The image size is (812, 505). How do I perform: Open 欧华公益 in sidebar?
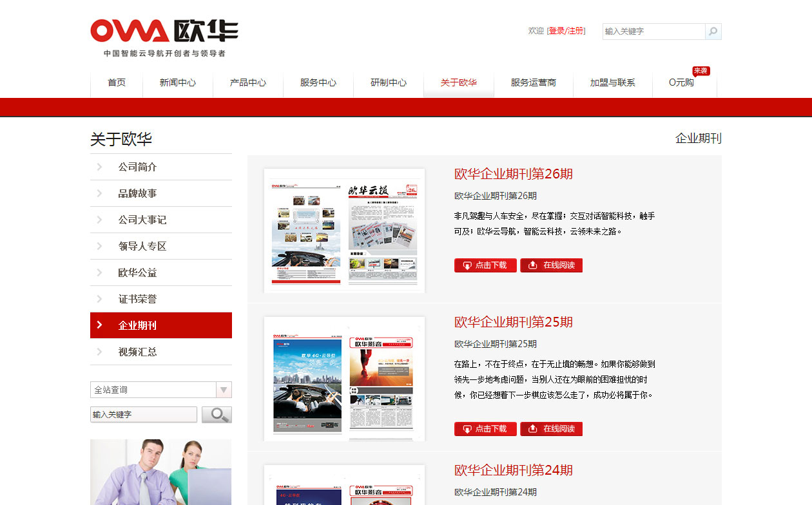tap(137, 272)
